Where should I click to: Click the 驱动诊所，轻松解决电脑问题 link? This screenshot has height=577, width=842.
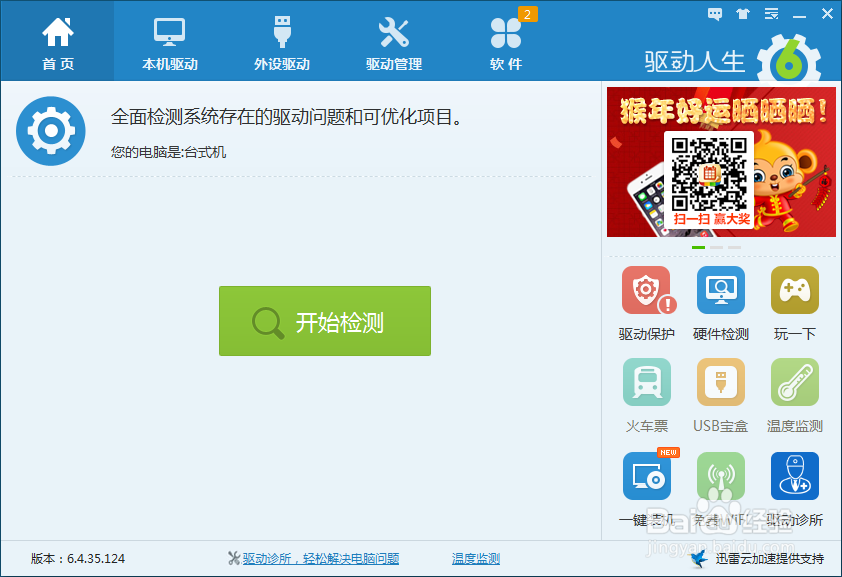pyautogui.click(x=321, y=559)
